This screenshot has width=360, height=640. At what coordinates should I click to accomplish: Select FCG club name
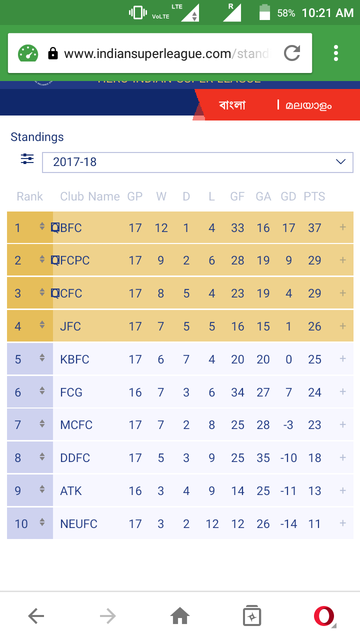click(x=71, y=392)
